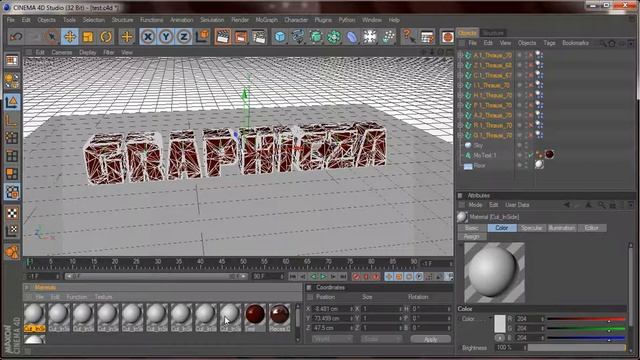Click the blue deformer capsule icon
The image size is (640, 360).
(x=352, y=37)
